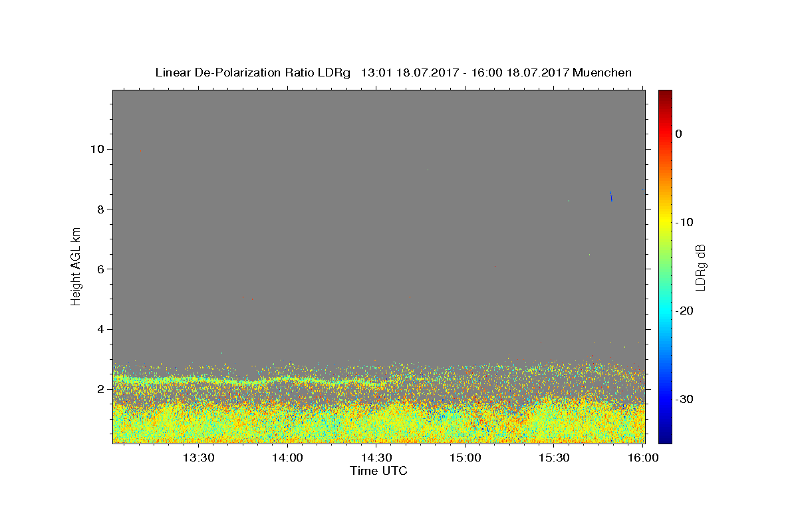798x532 pixels.
Task: Click the 8 km height tick label
Action: click(x=102, y=209)
